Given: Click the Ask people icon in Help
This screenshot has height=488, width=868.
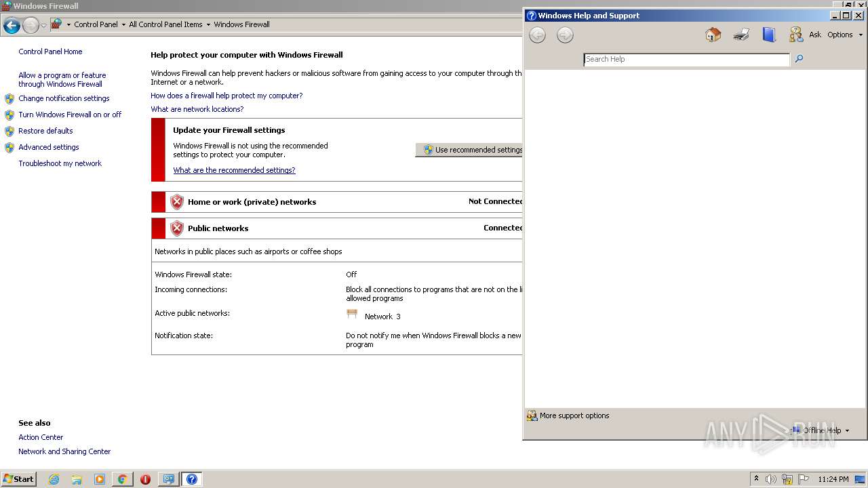Looking at the screenshot, I should point(796,35).
